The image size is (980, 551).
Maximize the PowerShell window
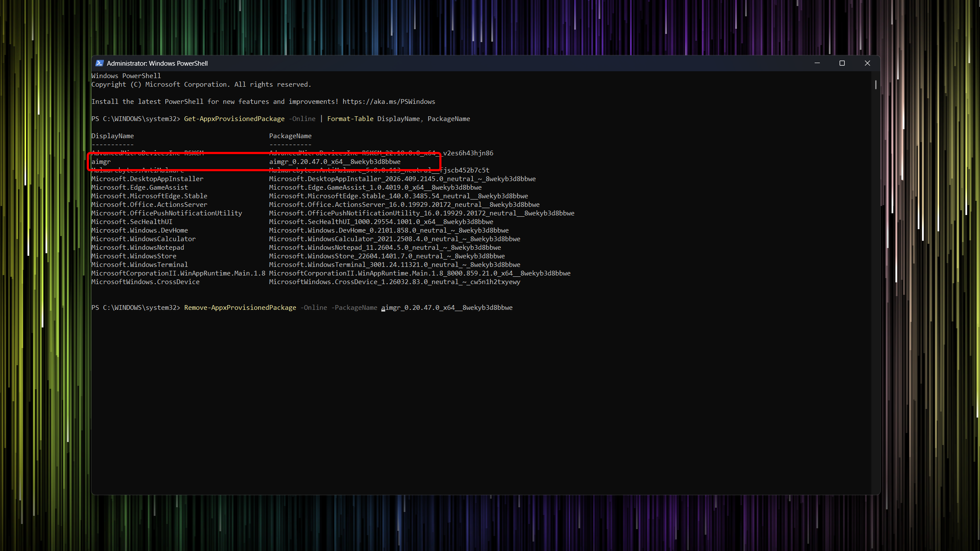click(842, 63)
